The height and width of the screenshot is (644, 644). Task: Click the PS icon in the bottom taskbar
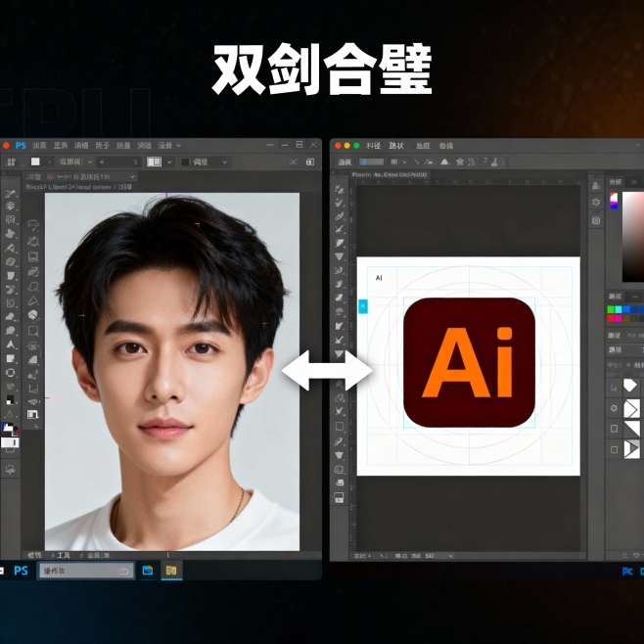pos(21,571)
